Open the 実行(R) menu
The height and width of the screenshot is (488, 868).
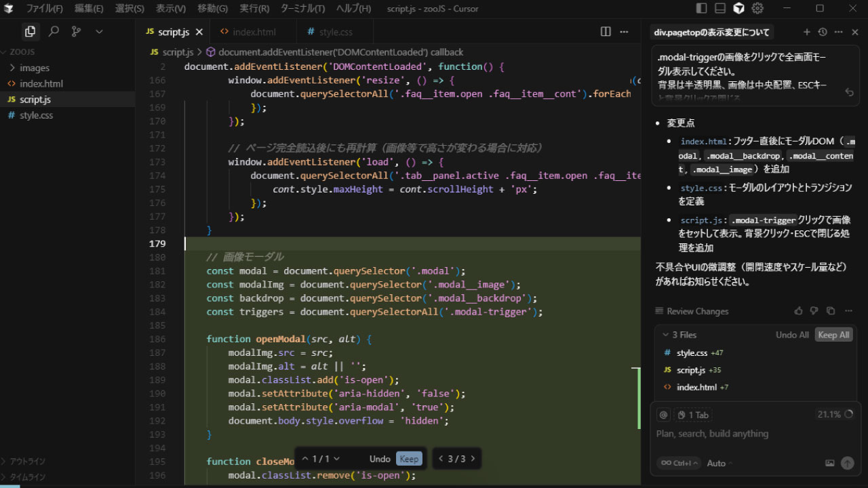254,9
